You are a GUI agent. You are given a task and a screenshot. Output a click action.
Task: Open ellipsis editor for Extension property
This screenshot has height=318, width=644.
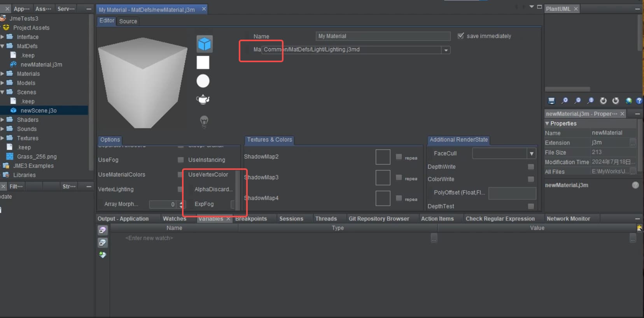[x=633, y=143]
